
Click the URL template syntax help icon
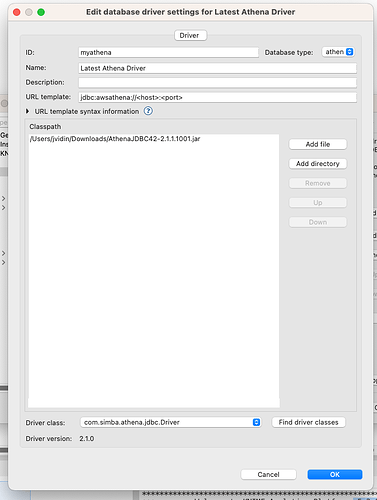(x=148, y=111)
